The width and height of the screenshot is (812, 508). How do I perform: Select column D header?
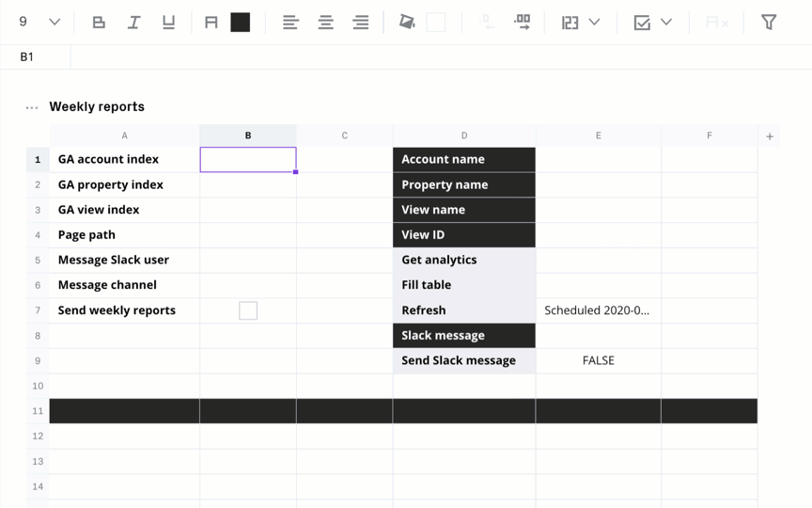point(464,135)
